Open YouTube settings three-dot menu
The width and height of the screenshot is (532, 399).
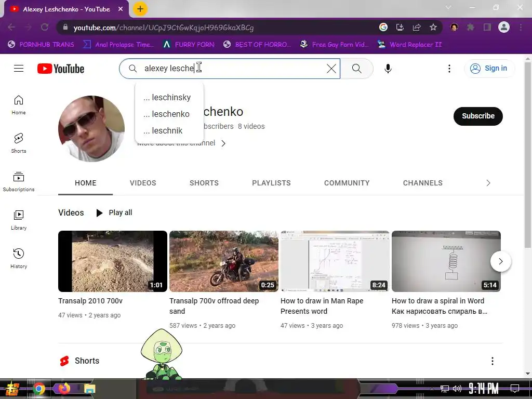point(449,69)
